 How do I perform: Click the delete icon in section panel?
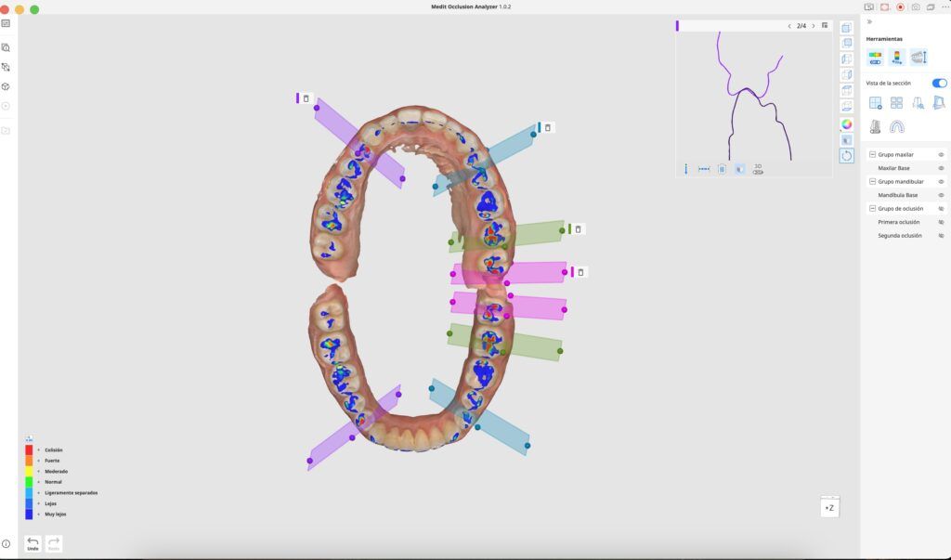tap(722, 169)
